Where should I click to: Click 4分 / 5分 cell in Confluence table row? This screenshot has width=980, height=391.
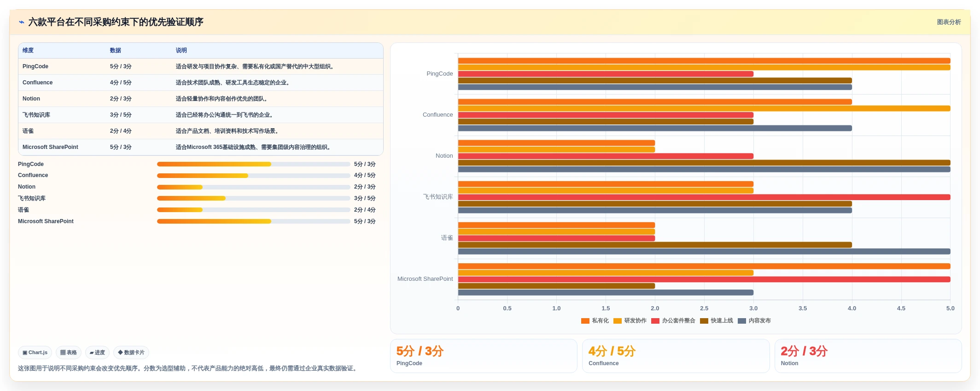point(121,83)
